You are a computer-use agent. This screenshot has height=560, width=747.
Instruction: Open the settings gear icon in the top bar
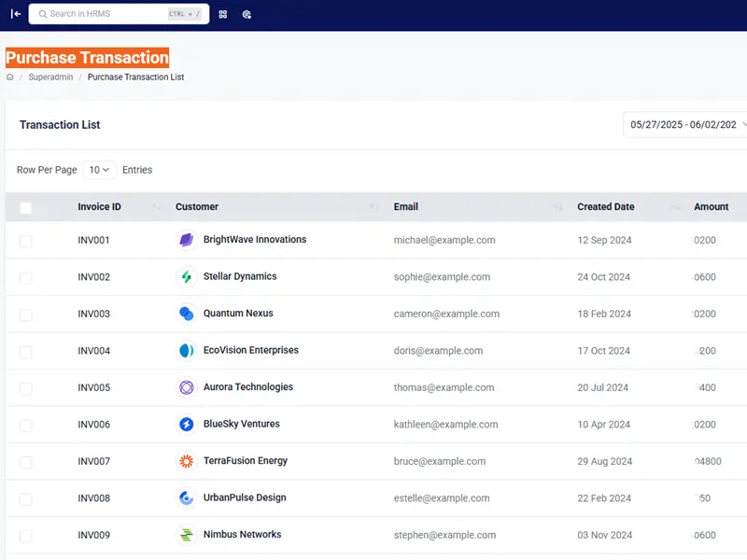[x=247, y=15]
